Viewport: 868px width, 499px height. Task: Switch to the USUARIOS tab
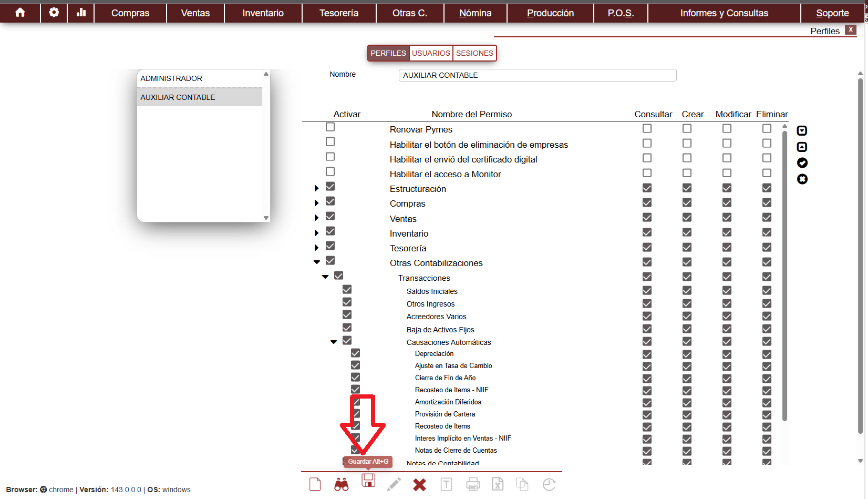[431, 53]
